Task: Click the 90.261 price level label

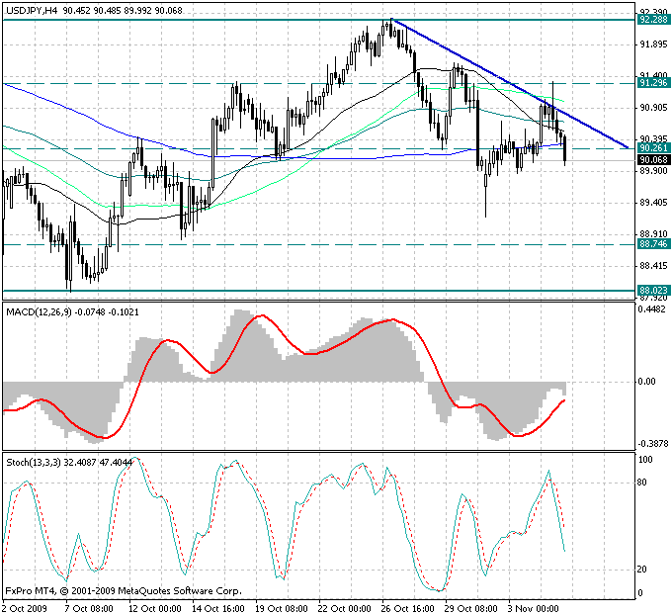Action: pyautogui.click(x=653, y=148)
